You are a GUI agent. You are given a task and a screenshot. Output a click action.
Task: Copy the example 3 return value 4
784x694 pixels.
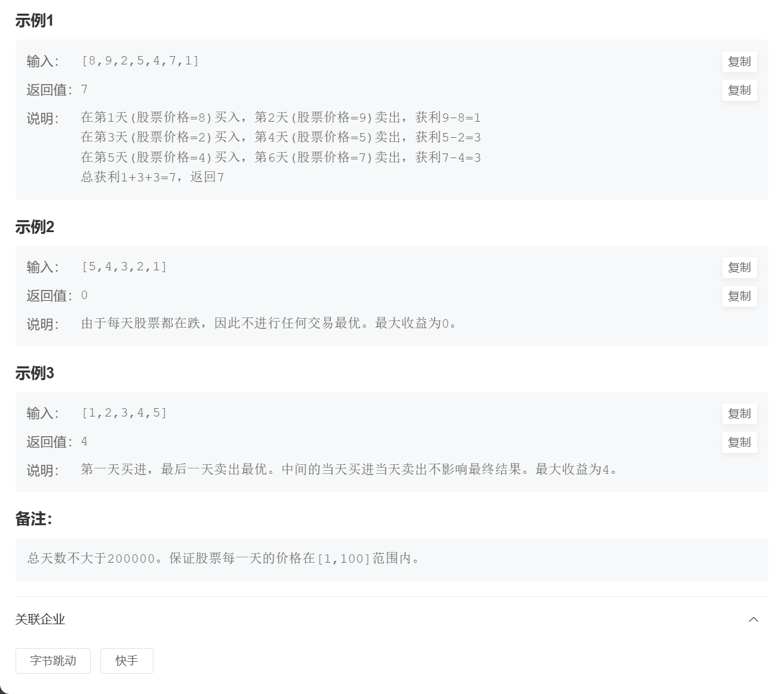739,442
